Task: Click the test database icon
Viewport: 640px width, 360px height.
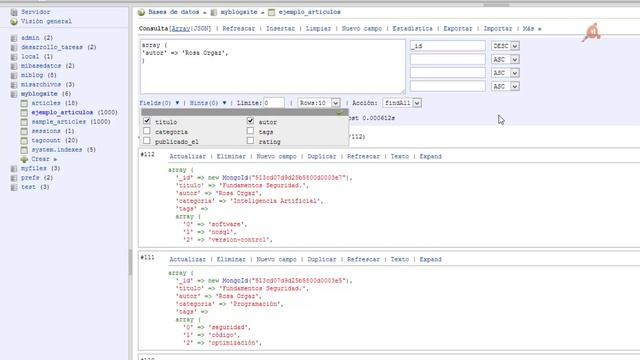Action: [14, 187]
